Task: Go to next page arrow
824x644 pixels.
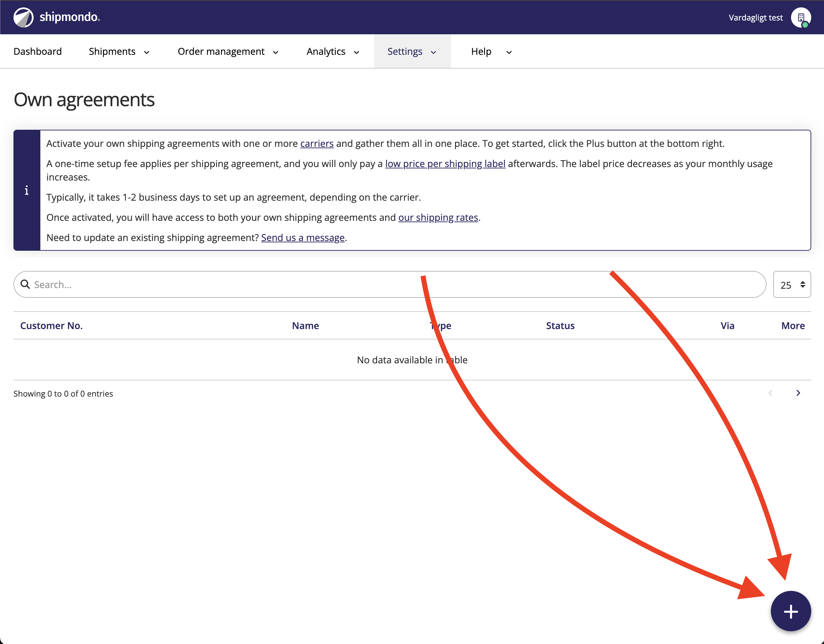Action: point(798,393)
